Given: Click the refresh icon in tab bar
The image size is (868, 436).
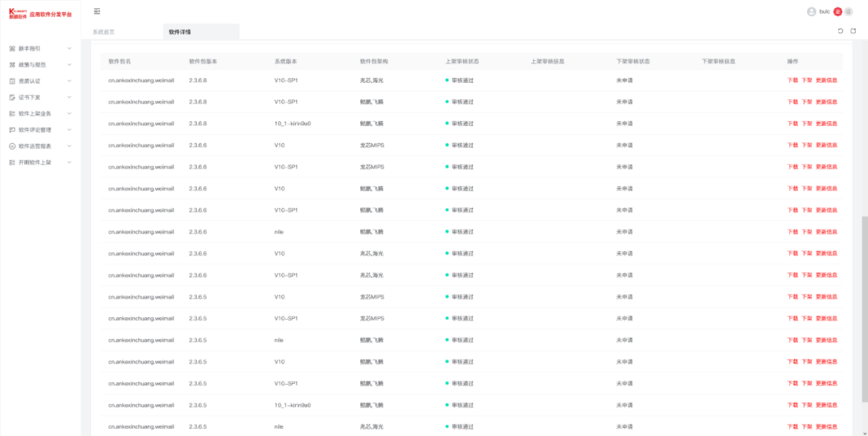Looking at the screenshot, I should tap(841, 31).
